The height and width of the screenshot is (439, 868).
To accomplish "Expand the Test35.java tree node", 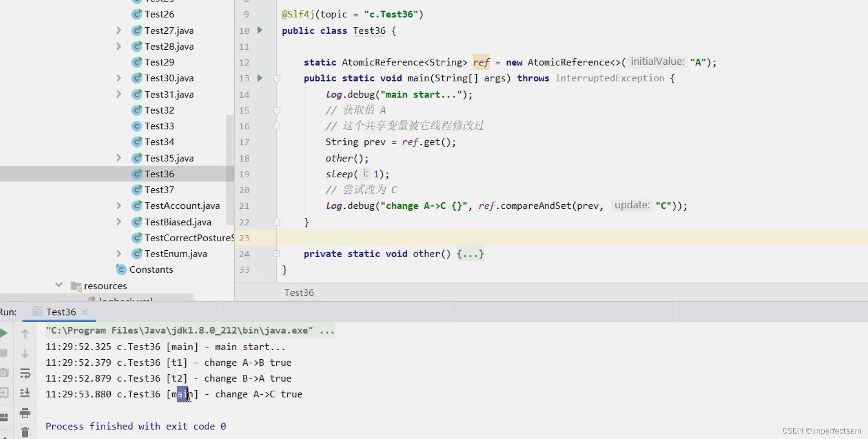I will click(118, 158).
